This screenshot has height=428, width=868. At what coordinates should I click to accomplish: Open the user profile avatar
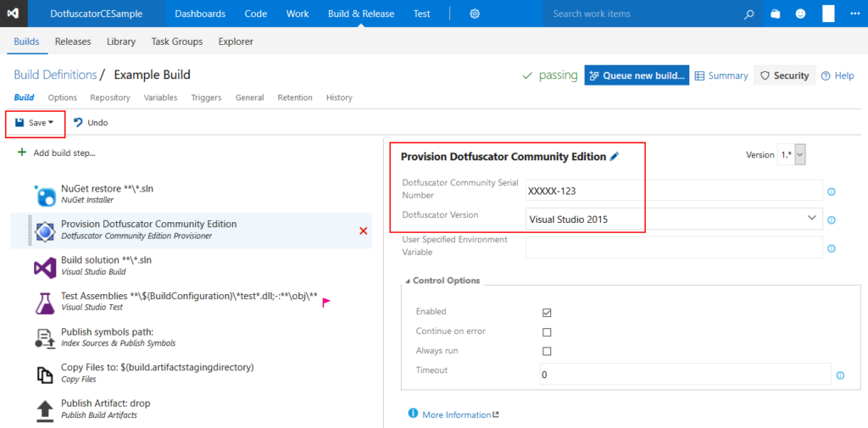828,14
